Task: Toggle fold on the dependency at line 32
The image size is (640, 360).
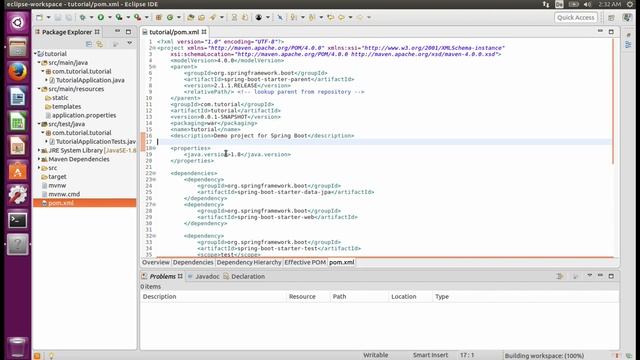Action: click(154, 236)
